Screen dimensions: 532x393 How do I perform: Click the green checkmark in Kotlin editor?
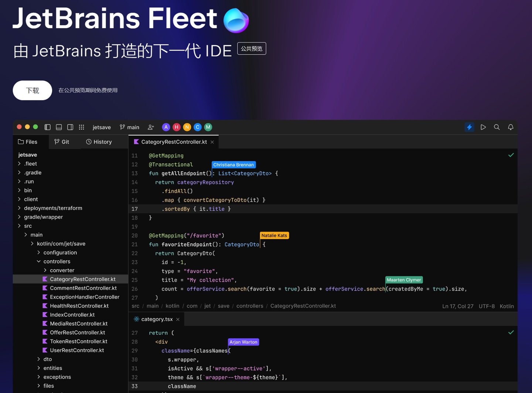pos(511,155)
